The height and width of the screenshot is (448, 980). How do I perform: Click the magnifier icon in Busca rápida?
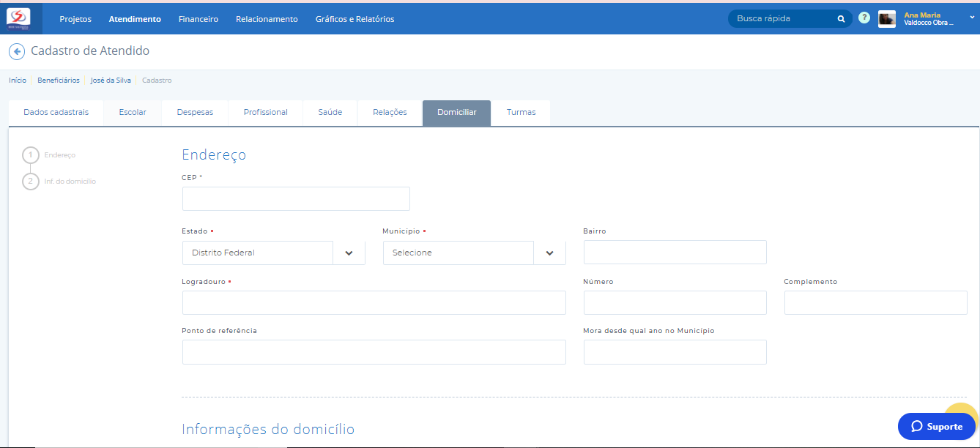[x=841, y=19]
